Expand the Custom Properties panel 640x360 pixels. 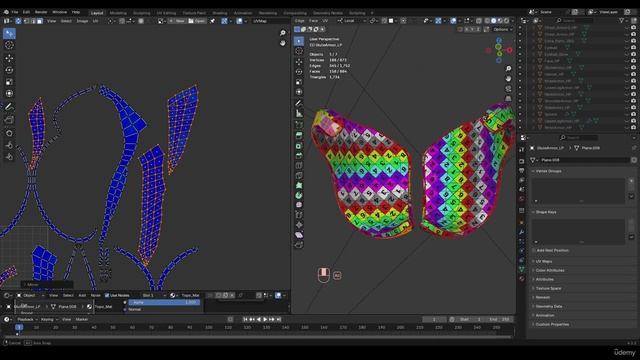coord(552,324)
